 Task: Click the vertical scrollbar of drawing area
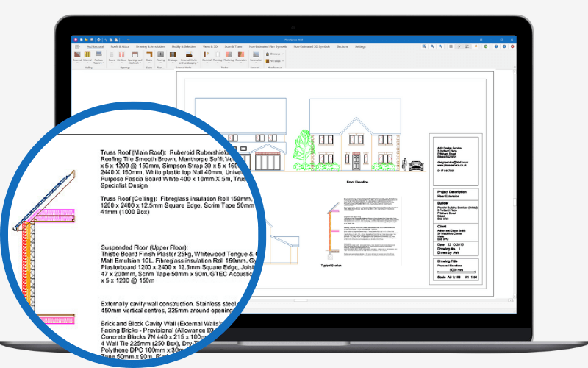coord(514,184)
